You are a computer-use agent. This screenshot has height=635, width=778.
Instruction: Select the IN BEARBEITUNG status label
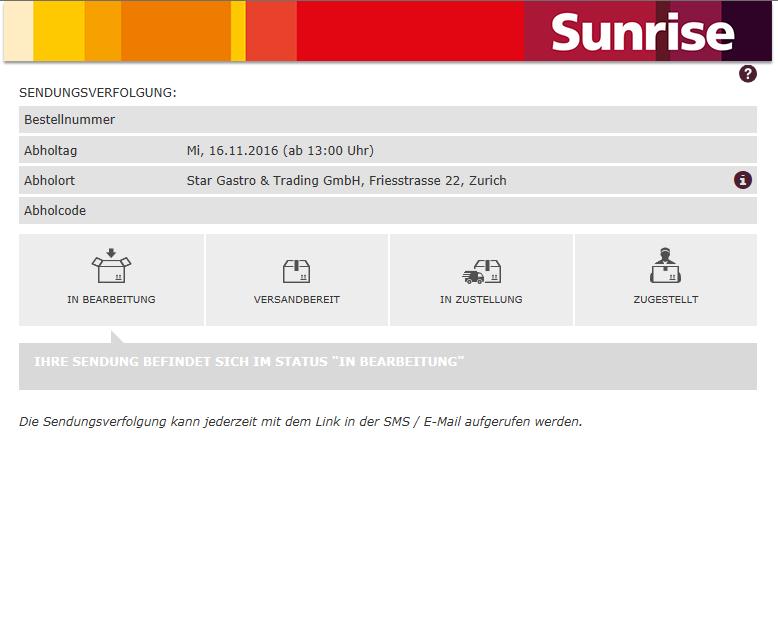pos(112,299)
